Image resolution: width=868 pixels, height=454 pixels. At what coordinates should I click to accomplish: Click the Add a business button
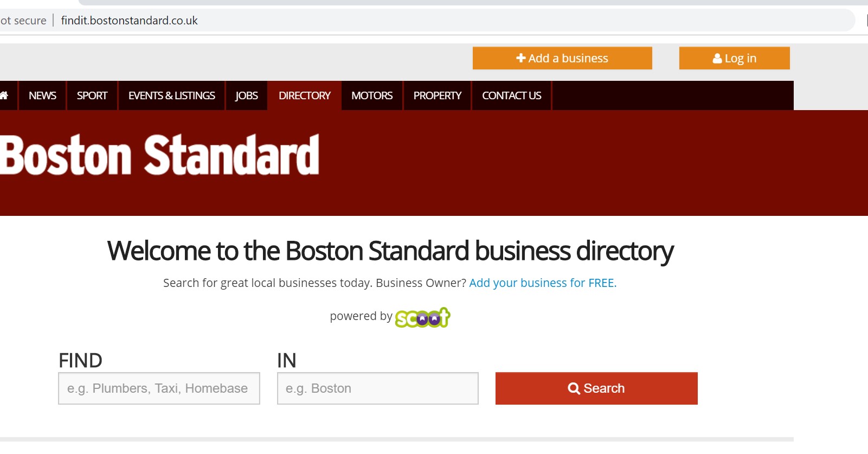click(562, 58)
